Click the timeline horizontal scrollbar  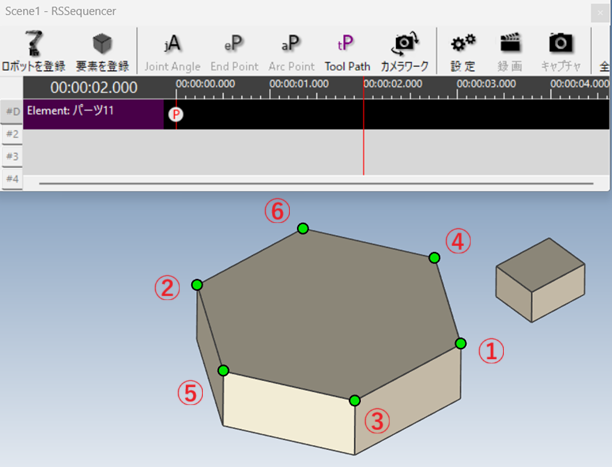tap(300, 184)
